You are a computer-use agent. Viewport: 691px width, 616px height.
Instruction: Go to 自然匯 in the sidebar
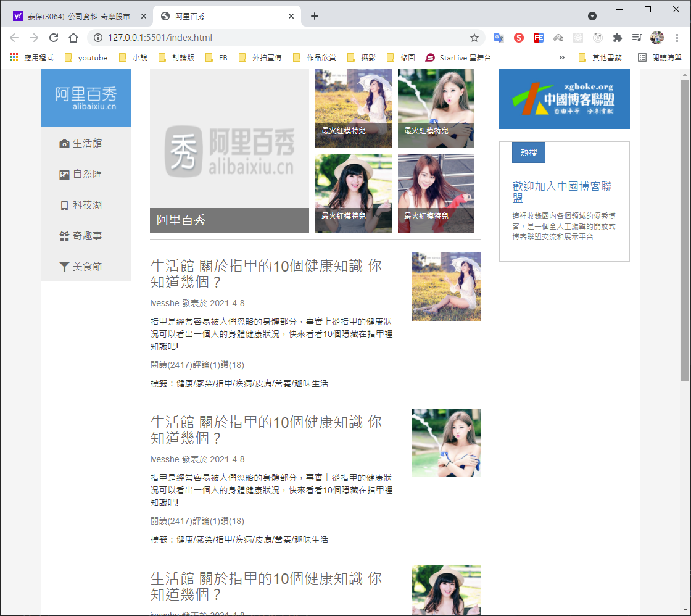pyautogui.click(x=81, y=175)
